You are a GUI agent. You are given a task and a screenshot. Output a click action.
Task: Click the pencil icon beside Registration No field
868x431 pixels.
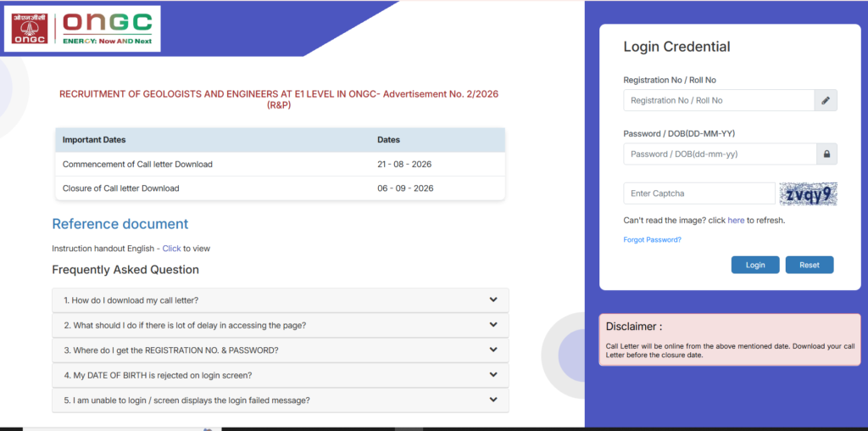point(826,100)
